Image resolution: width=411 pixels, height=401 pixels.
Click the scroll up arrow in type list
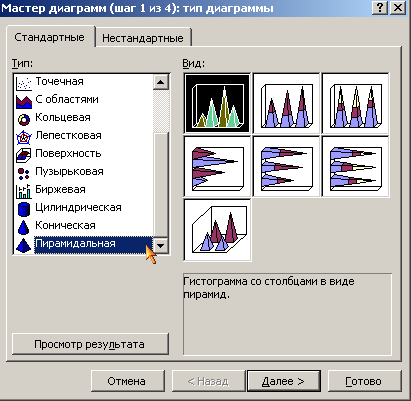161,82
